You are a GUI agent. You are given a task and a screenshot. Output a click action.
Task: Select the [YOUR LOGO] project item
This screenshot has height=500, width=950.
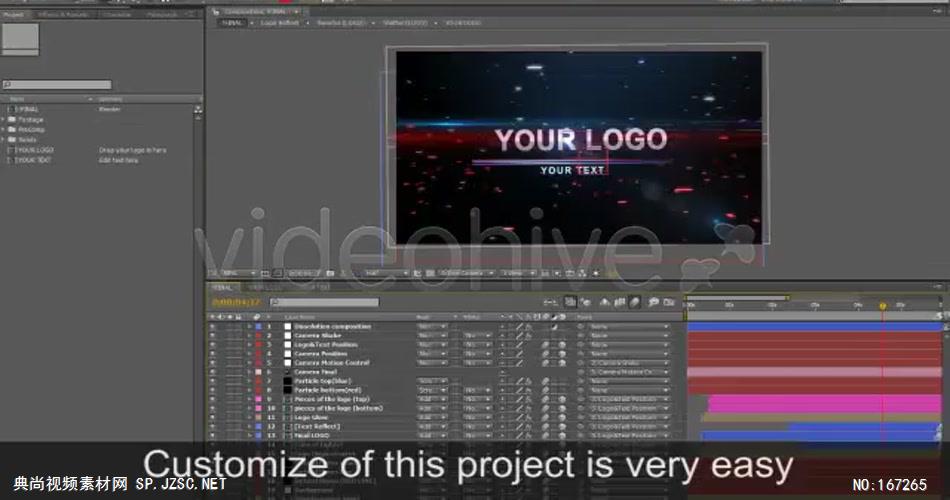point(34,149)
